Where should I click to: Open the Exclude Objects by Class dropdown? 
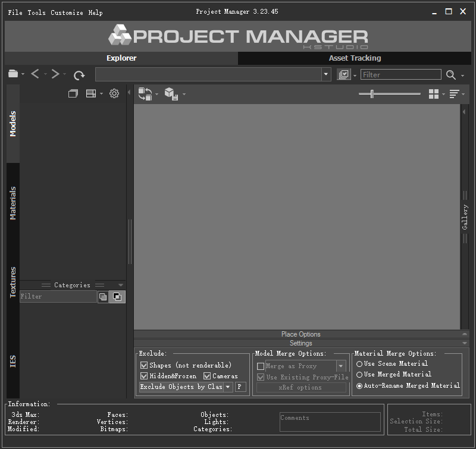coord(228,387)
